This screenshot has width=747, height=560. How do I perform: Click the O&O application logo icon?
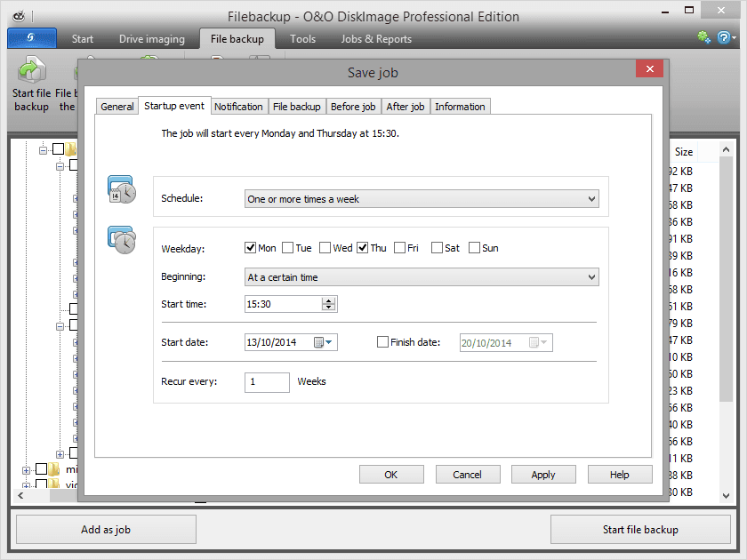19,17
